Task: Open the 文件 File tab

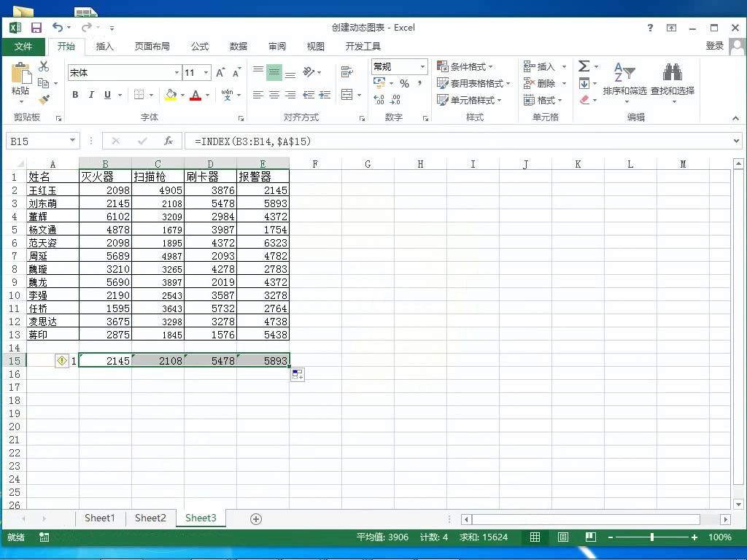Action: [23, 46]
